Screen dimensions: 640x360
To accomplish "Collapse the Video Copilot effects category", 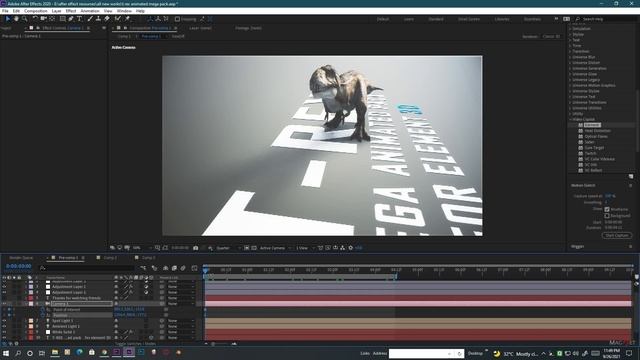I will click(570, 119).
